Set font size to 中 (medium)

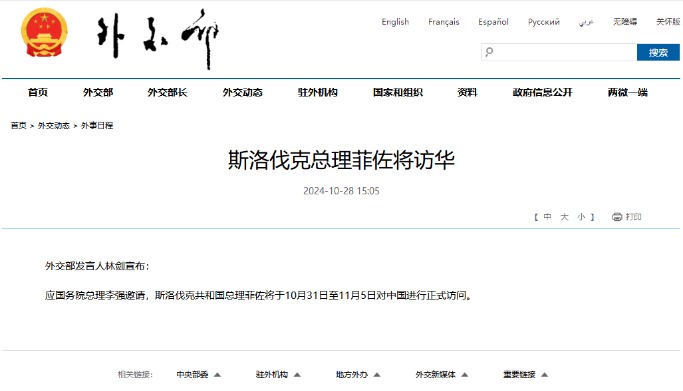click(548, 217)
